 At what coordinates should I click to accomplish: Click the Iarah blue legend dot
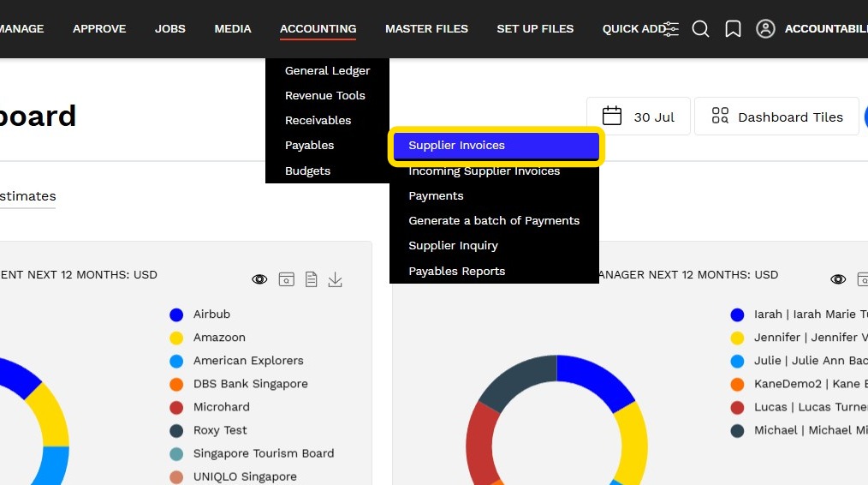pyautogui.click(x=737, y=314)
